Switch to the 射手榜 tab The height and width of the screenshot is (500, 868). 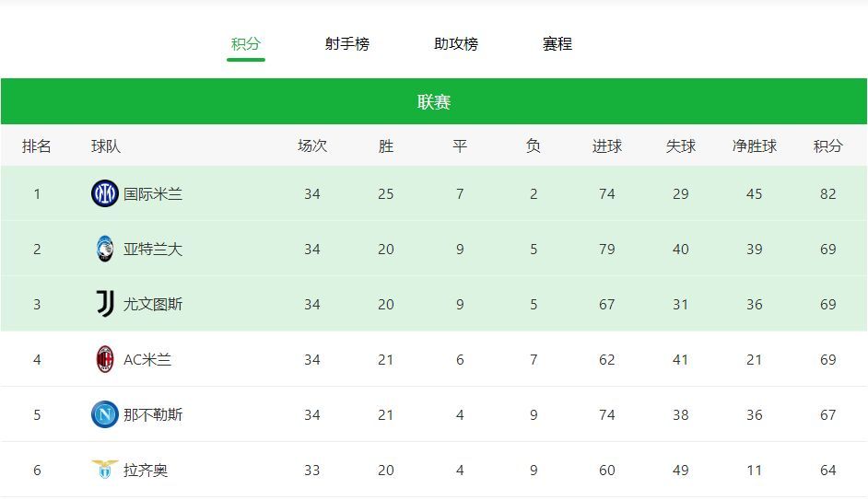tap(347, 43)
